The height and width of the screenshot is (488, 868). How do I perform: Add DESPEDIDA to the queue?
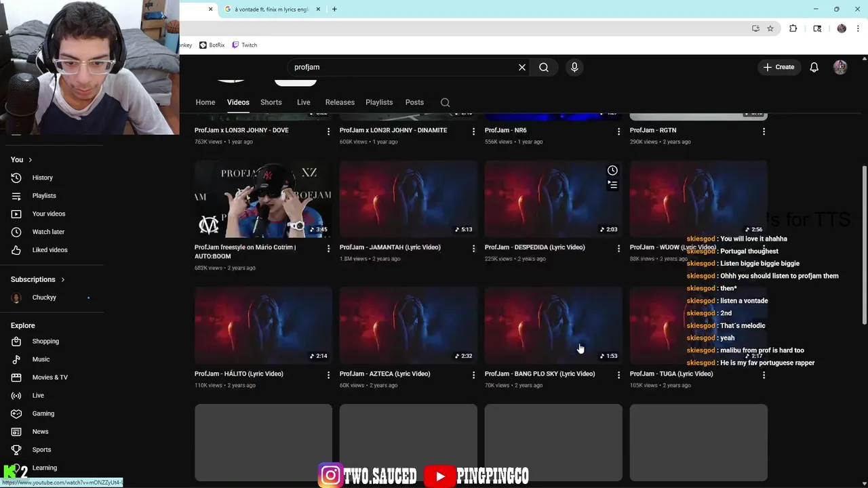(612, 185)
